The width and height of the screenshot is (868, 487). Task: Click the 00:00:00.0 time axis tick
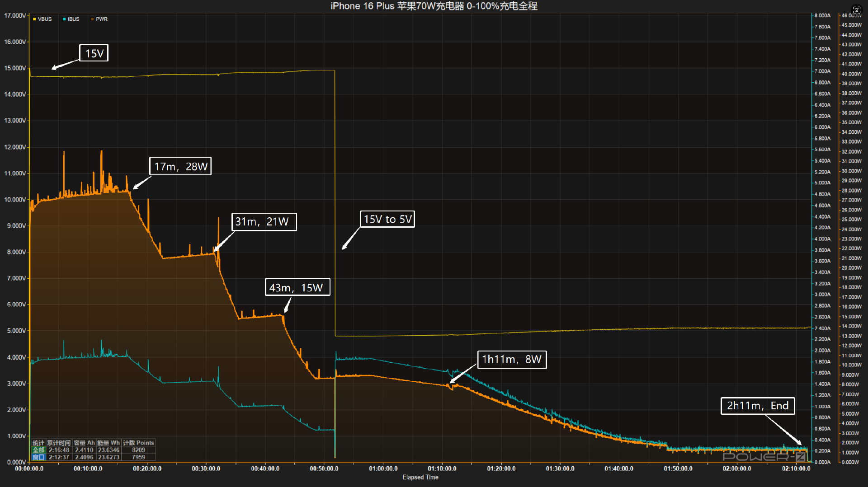pos(29,468)
